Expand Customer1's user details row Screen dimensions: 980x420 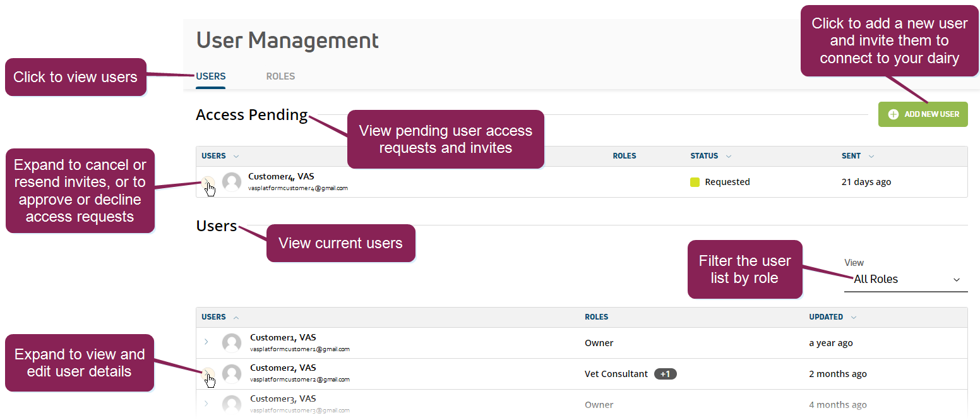point(206,341)
